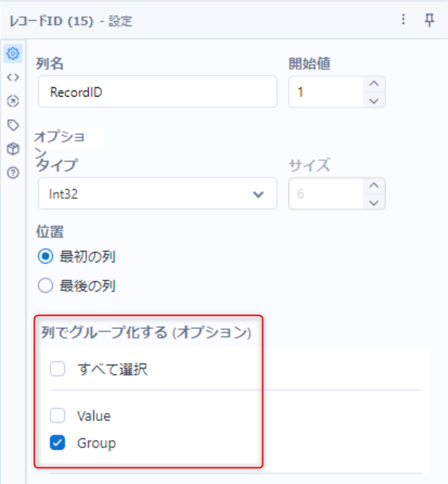Increase the start value with up arrow
Screen dimensions: 448x484
pyautogui.click(x=374, y=83)
